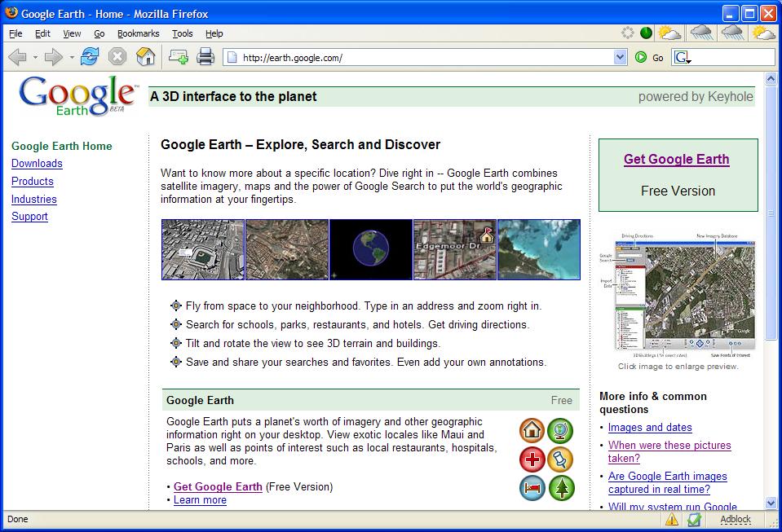Enlarge the Google Earth application preview image
This screenshot has height=532, width=782.
[678, 296]
